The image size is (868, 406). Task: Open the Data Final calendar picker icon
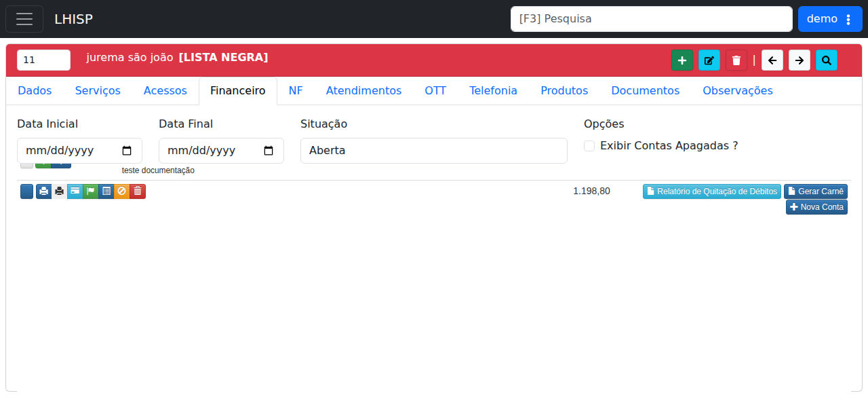coord(269,151)
